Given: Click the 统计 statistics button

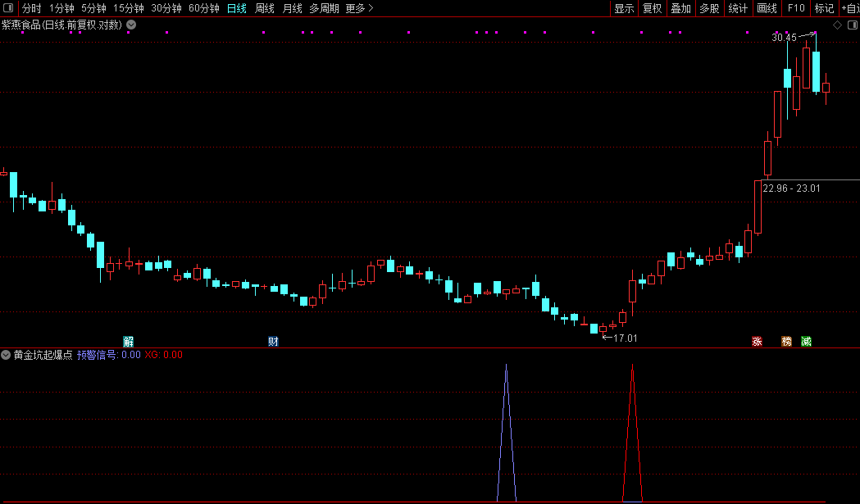Looking at the screenshot, I should point(738,8).
